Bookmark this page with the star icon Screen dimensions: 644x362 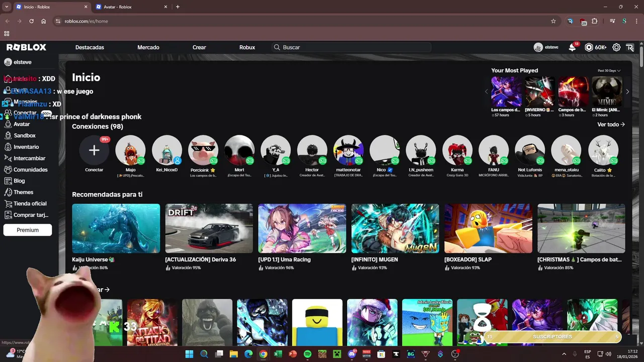[553, 21]
